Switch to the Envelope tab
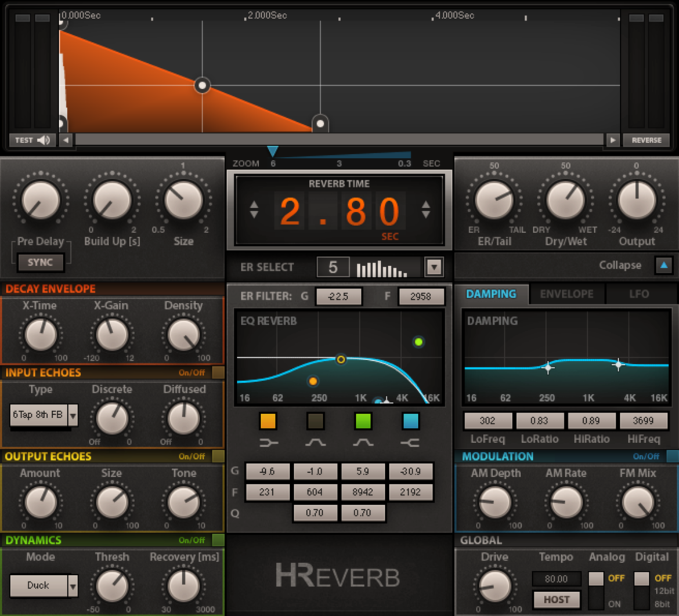Screen dimensions: 679x616 pyautogui.click(x=567, y=294)
